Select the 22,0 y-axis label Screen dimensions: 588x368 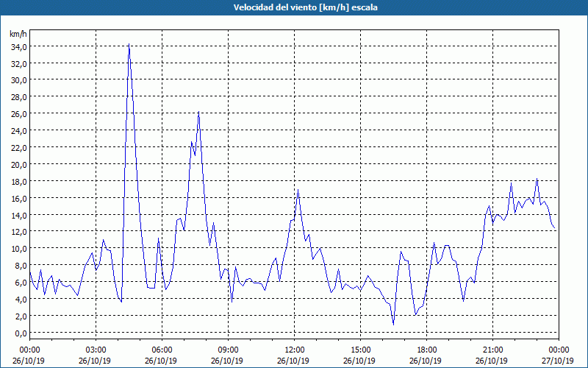pyautogui.click(x=18, y=148)
